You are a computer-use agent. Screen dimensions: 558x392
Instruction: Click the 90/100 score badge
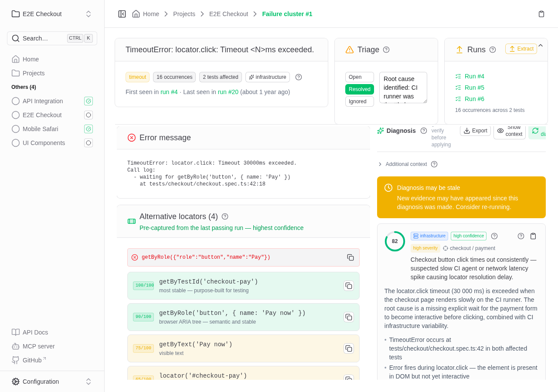(143, 317)
